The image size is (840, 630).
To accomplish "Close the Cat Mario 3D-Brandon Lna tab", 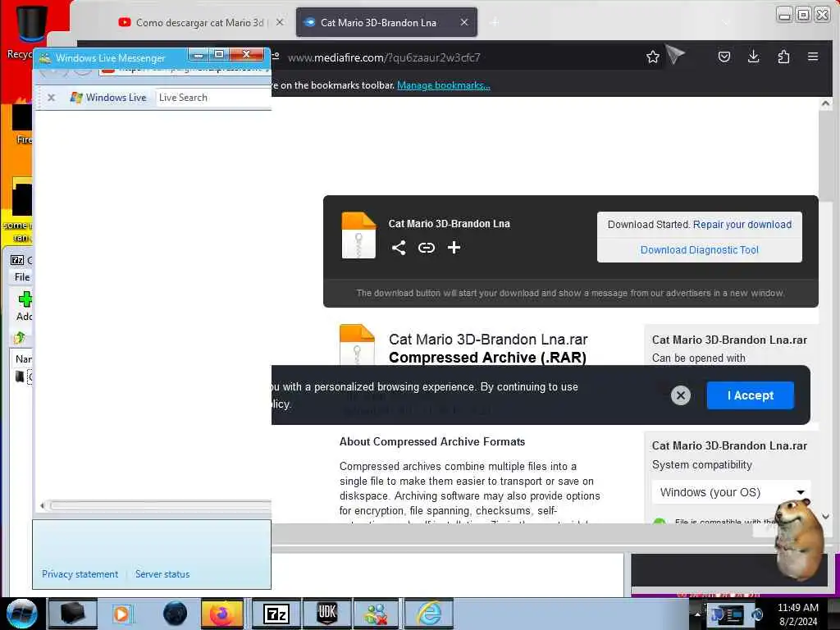I will point(464,22).
